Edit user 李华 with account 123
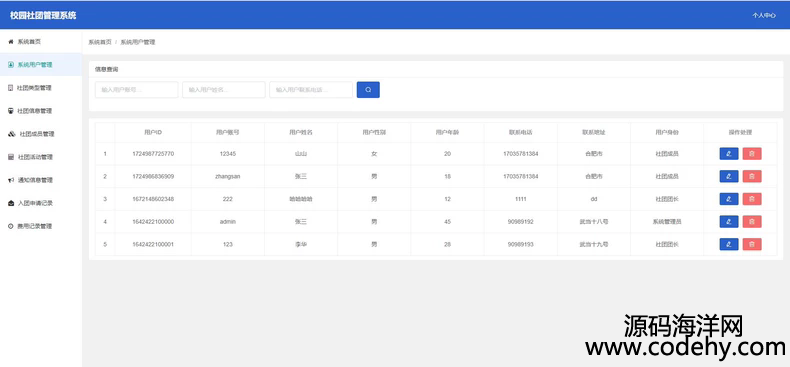Viewport: 790px width, 367px height. point(729,244)
